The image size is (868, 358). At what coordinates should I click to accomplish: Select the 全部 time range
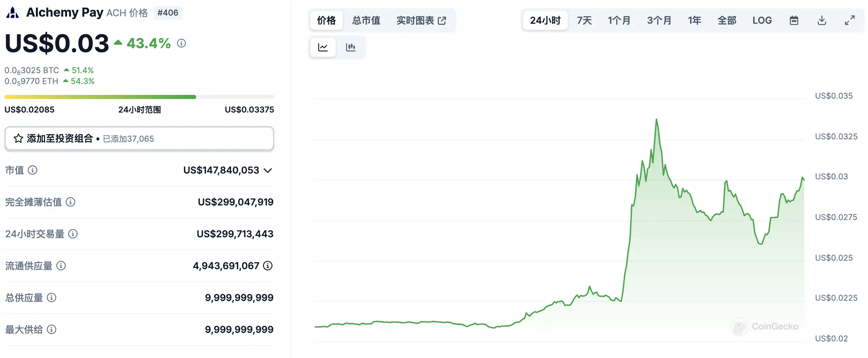(x=727, y=20)
